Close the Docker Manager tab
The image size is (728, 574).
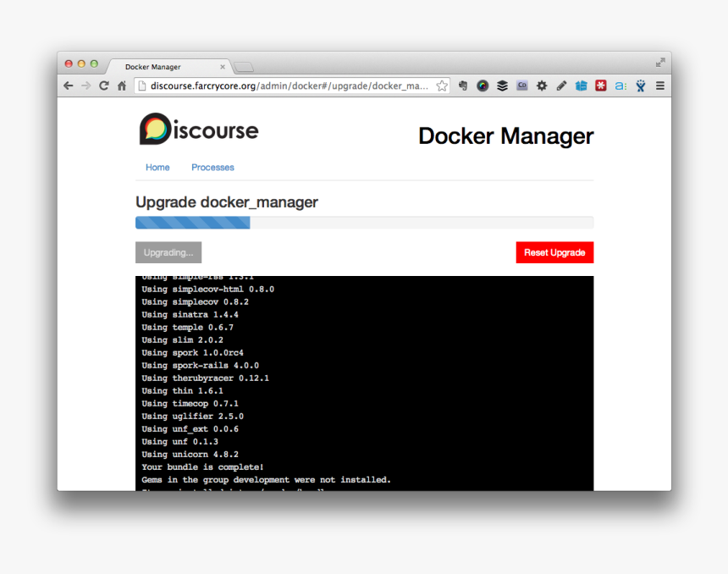(x=223, y=67)
